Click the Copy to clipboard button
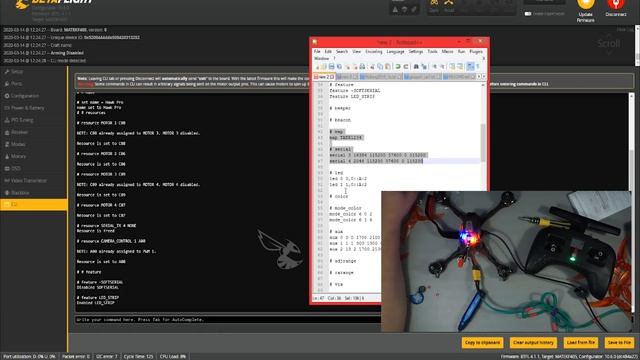 click(x=482, y=342)
